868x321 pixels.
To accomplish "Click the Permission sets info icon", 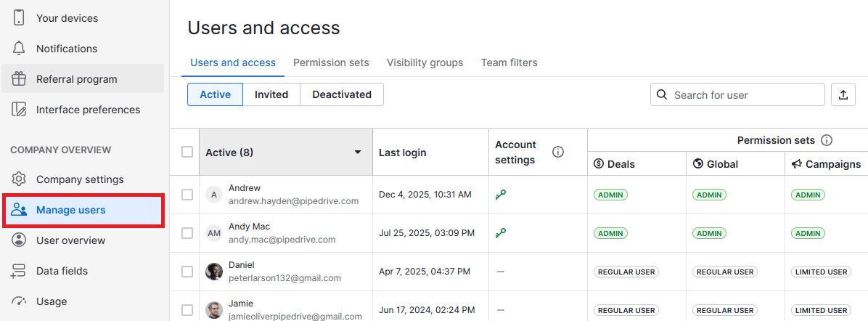I will 827,140.
